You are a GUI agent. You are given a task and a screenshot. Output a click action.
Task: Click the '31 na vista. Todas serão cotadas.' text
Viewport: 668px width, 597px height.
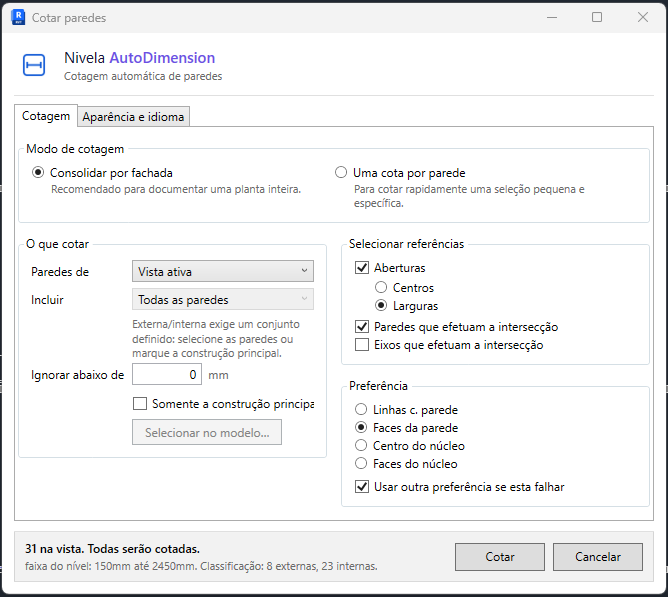click(112, 549)
